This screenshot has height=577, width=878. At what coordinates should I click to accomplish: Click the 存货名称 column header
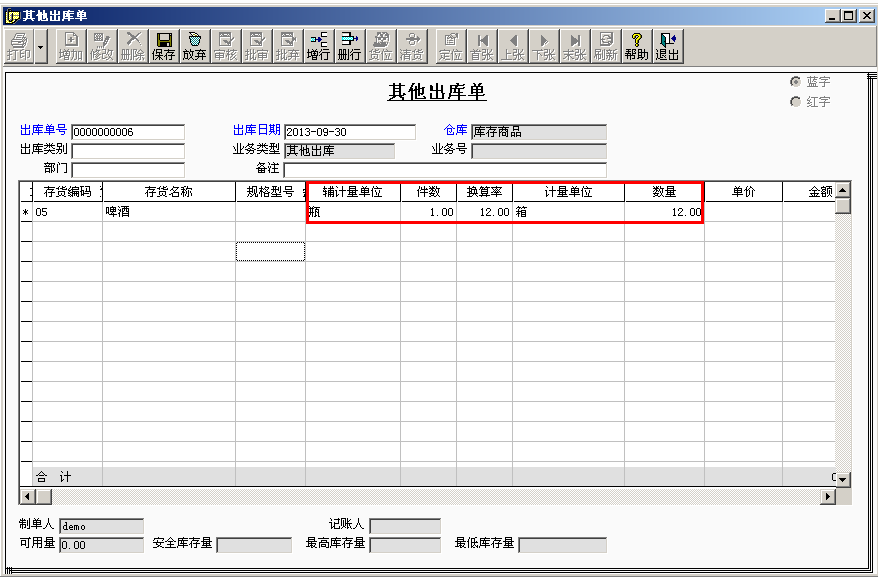(x=169, y=192)
